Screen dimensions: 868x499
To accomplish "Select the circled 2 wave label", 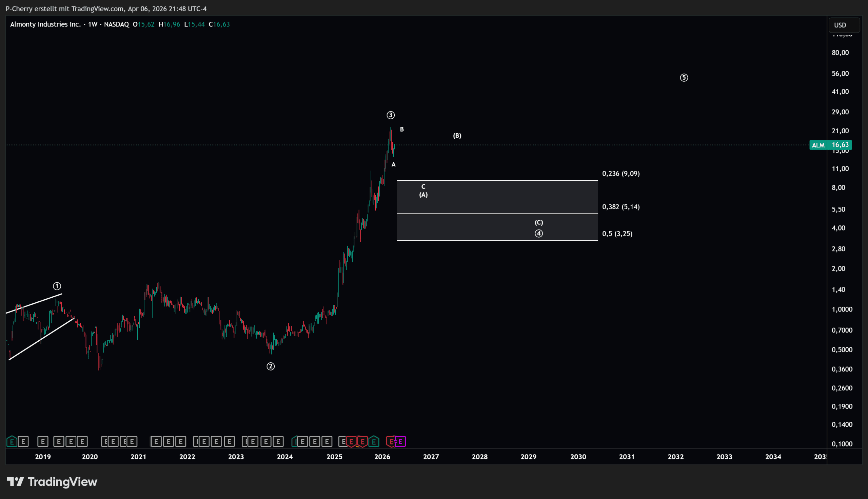I will 270,366.
